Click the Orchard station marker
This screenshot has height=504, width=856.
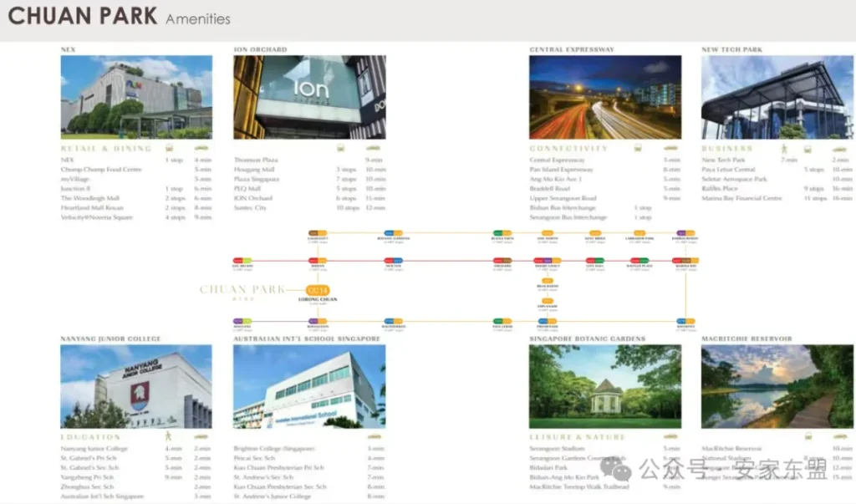pyautogui.click(x=502, y=261)
